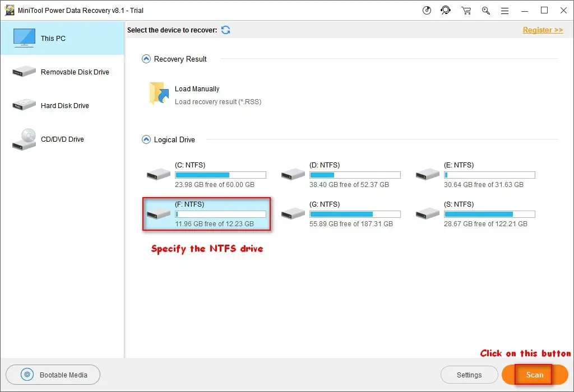Click the 'Select the device to recover:' text

[172, 30]
